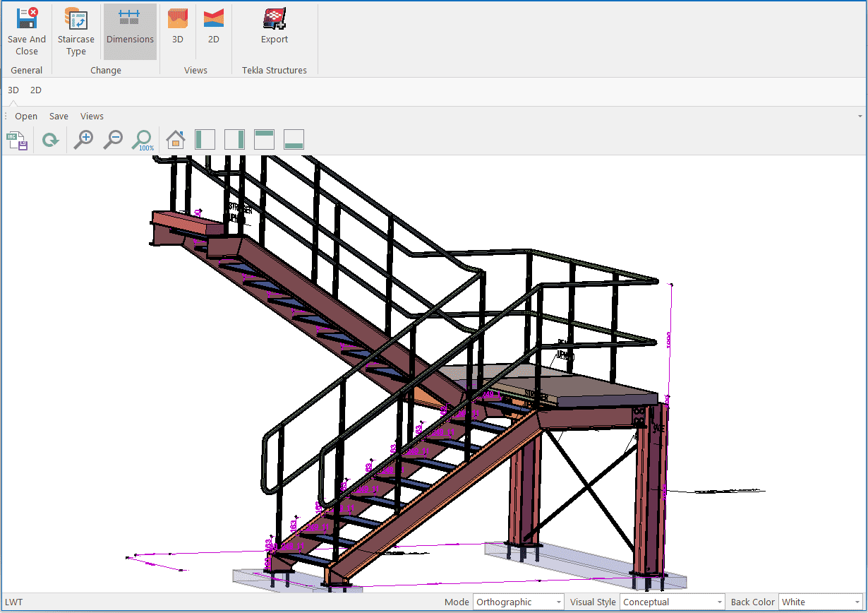Click the zoom out magnifier
Screen dimensions: 868x613
click(x=113, y=140)
